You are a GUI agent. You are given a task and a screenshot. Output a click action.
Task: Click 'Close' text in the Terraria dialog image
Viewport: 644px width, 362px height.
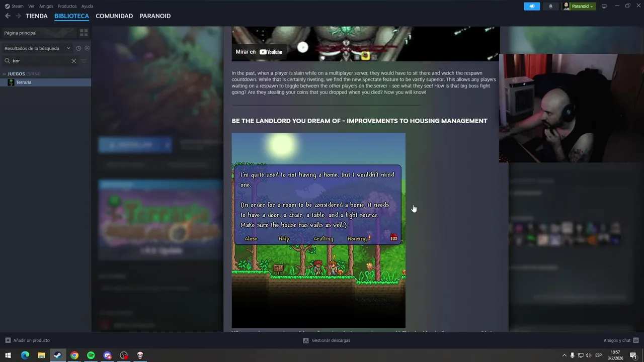point(251,239)
